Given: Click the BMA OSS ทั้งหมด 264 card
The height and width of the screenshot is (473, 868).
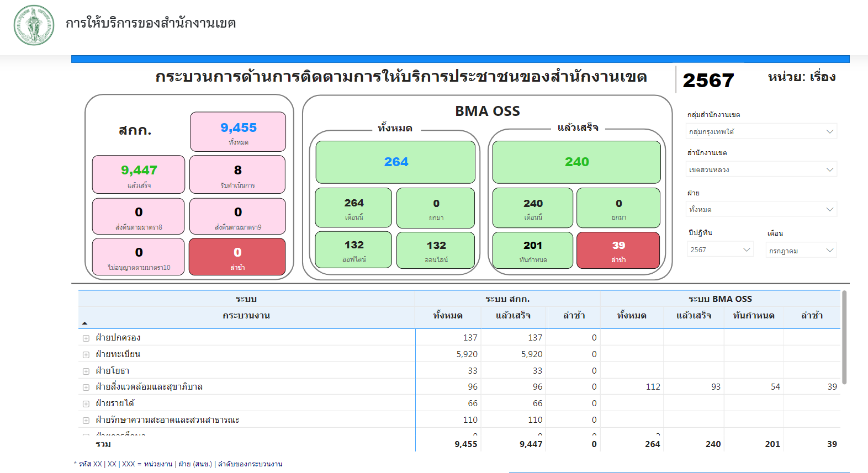Looking at the screenshot, I should pyautogui.click(x=395, y=162).
